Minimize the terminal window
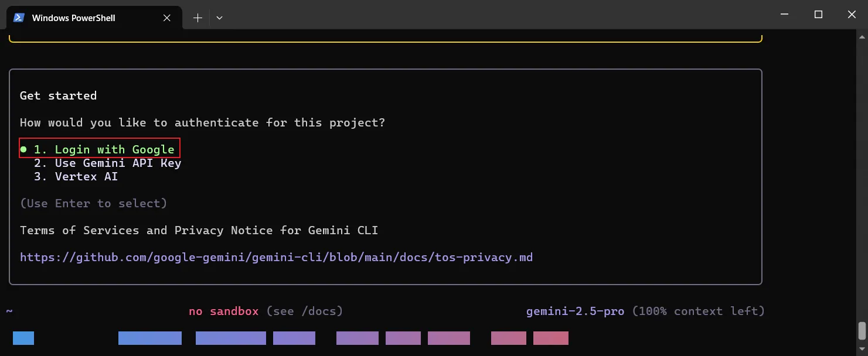Viewport: 868px width, 356px height. tap(785, 15)
